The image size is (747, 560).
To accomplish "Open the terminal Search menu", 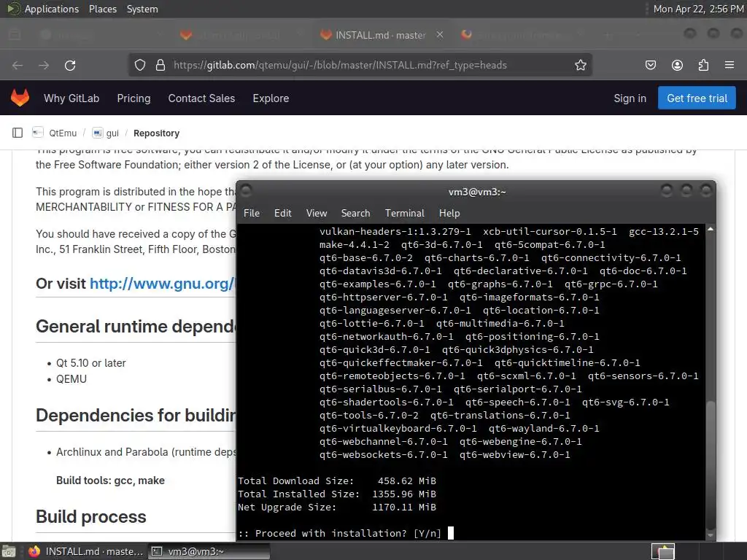I will pyautogui.click(x=355, y=214).
